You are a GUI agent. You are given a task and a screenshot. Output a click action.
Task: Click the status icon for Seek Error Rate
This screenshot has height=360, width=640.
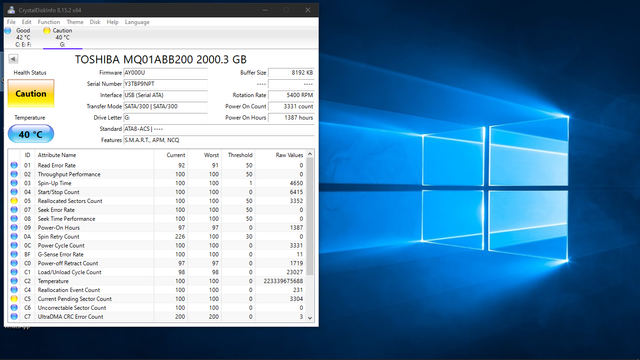click(x=14, y=210)
